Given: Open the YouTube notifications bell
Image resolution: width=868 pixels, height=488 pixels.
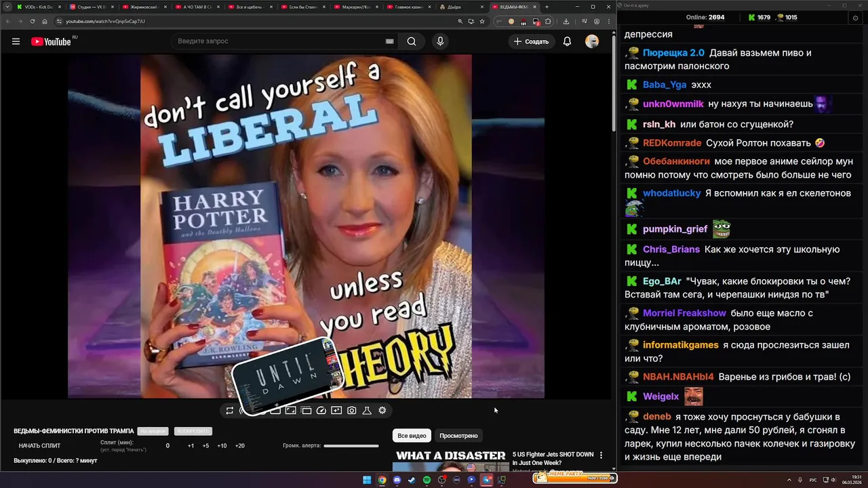Looking at the screenshot, I should (x=567, y=41).
